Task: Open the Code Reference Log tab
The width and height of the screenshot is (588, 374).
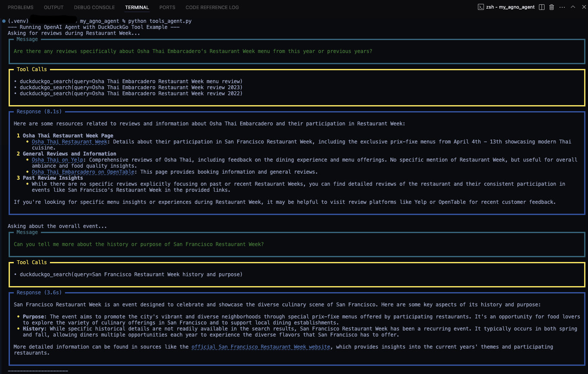Action: pos(212,7)
